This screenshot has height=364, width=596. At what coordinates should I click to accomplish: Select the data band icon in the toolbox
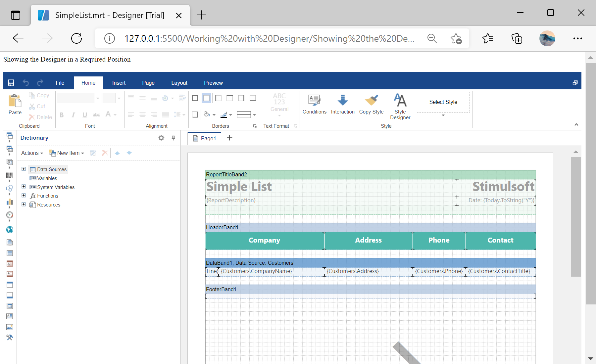pos(10,306)
